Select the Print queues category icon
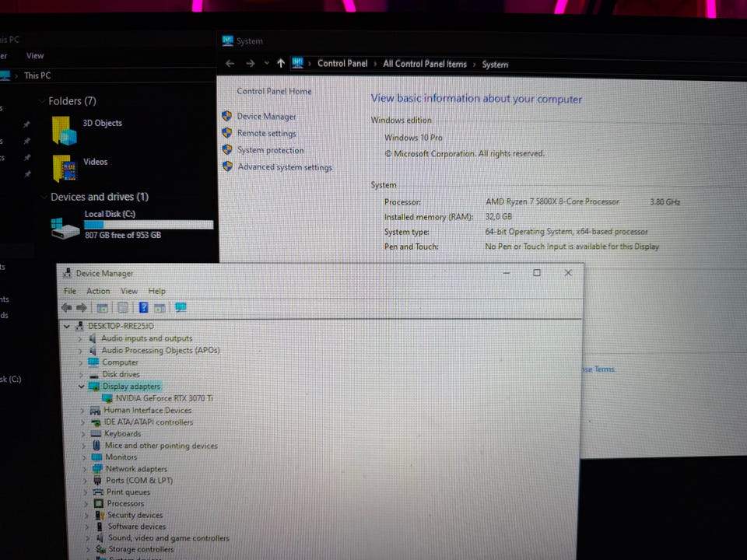This screenshot has width=747, height=560. (x=98, y=492)
